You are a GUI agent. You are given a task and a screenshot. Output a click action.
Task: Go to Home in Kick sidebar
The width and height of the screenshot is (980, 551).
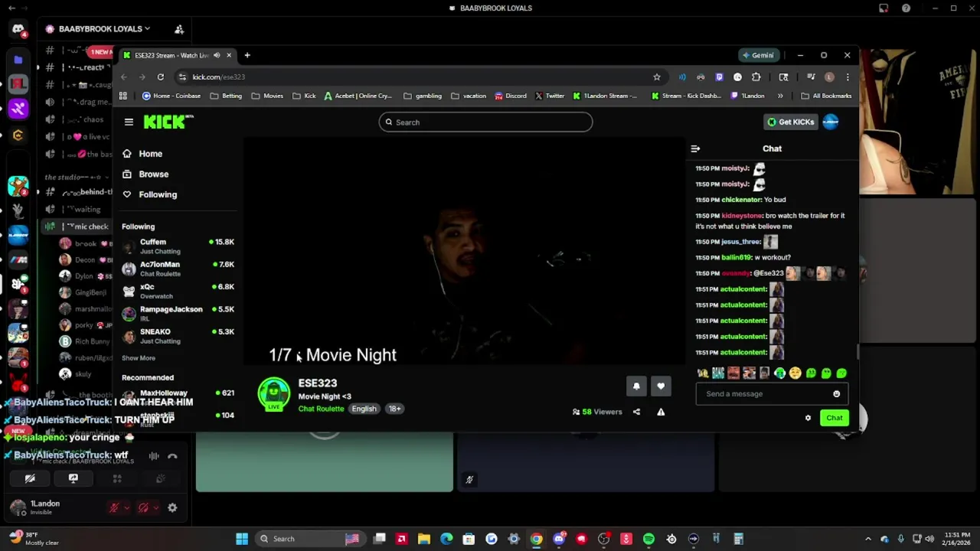[150, 154]
